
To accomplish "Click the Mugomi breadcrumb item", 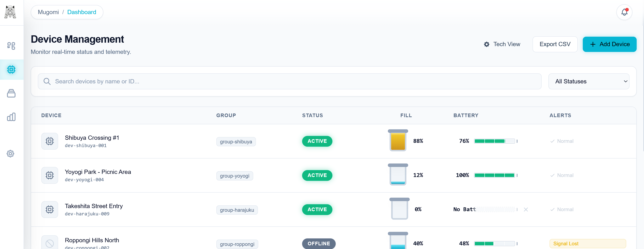I will 48,12.
